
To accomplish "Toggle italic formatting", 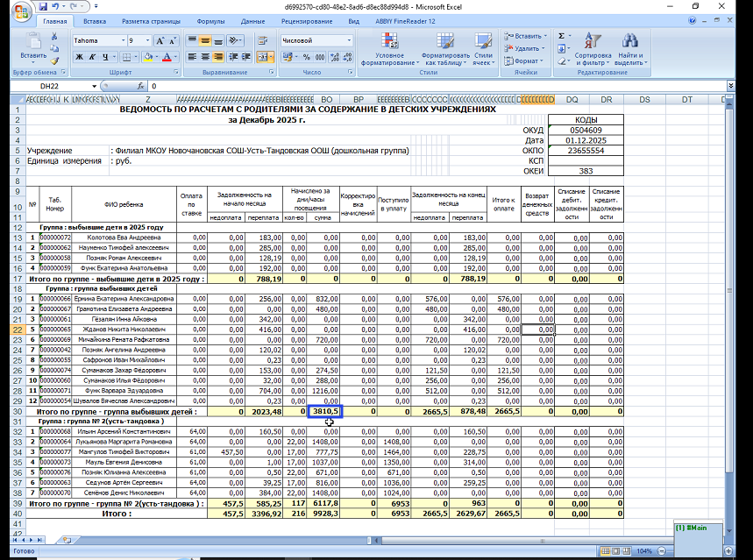I will coord(91,57).
